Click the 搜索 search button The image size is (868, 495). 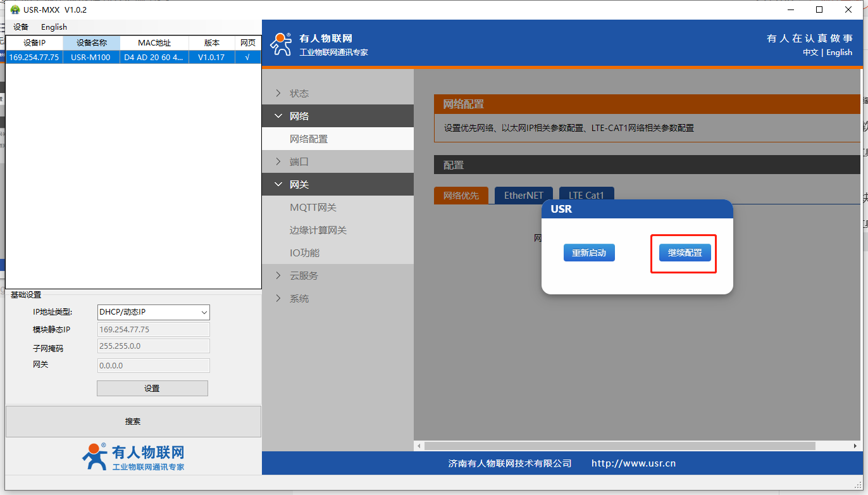133,422
